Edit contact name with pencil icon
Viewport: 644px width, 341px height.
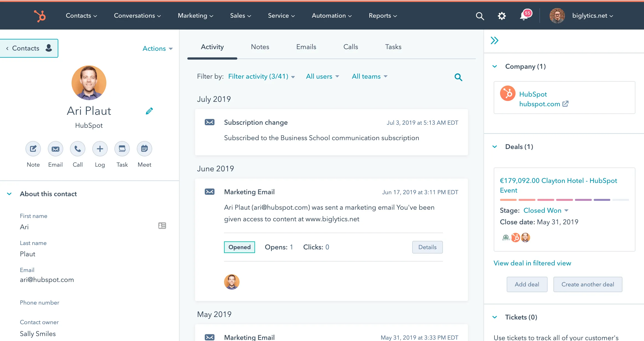click(x=149, y=111)
